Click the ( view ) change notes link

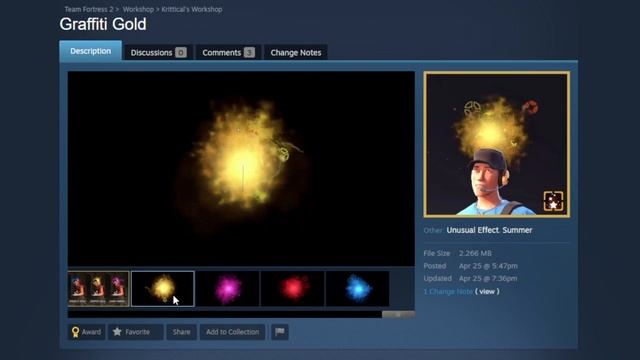[x=487, y=291]
